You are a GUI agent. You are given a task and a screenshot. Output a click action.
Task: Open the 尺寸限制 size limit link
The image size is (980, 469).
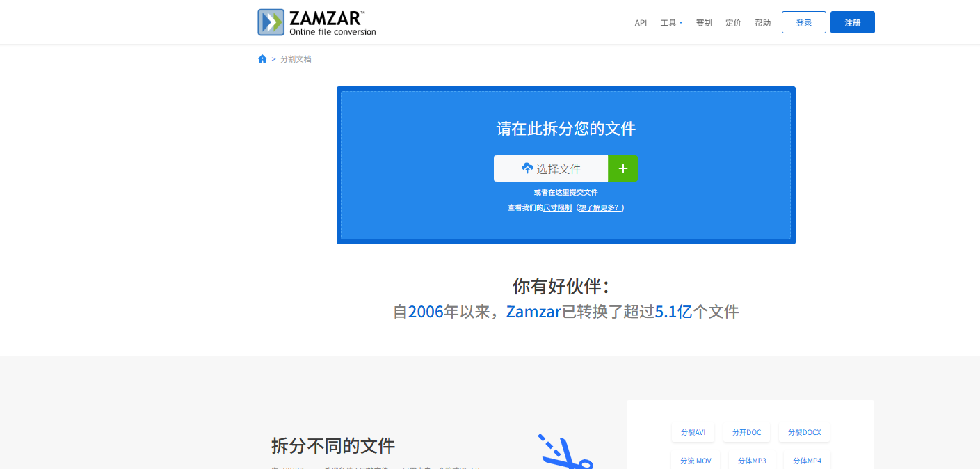(557, 207)
